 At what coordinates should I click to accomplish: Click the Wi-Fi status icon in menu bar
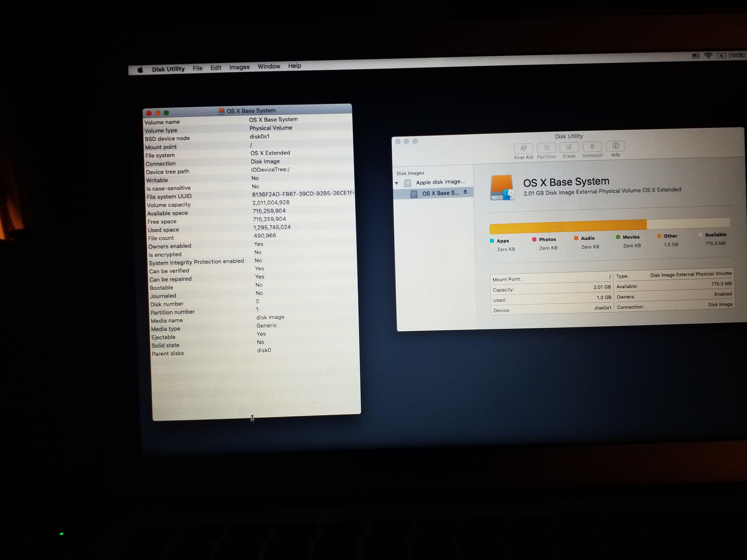coord(708,56)
